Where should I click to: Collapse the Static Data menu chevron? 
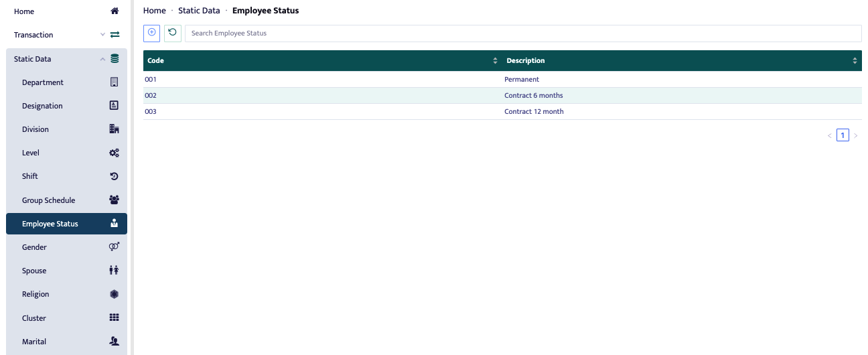(102, 59)
